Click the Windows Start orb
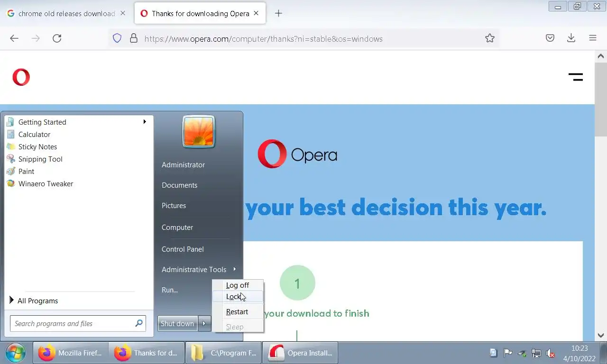This screenshot has height=364, width=607. coord(15,353)
